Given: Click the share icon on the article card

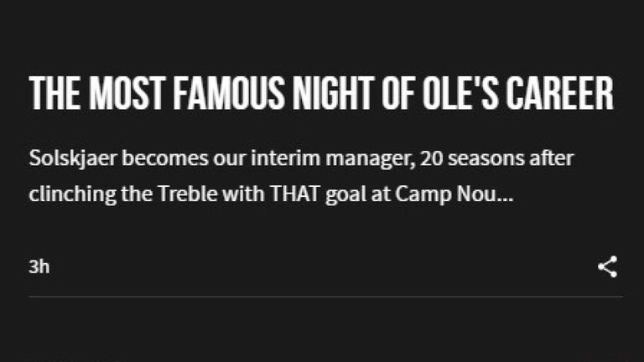Looking at the screenshot, I should pyautogui.click(x=608, y=267).
